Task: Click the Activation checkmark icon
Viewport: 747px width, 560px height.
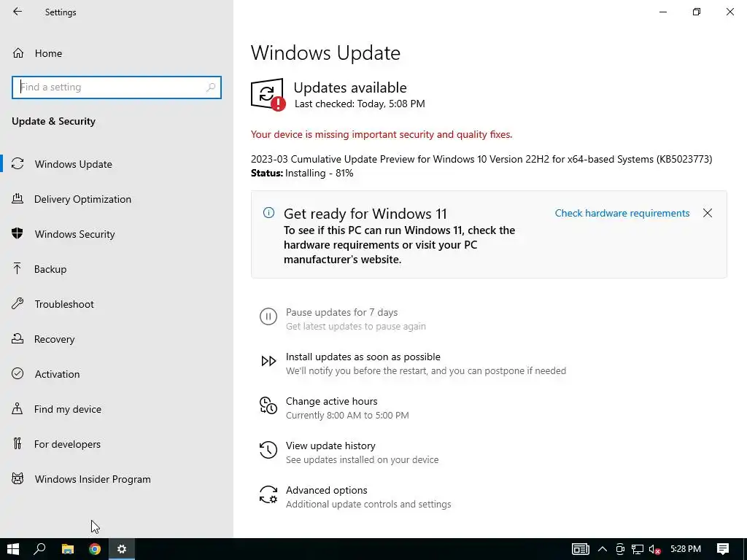Action: click(18, 373)
